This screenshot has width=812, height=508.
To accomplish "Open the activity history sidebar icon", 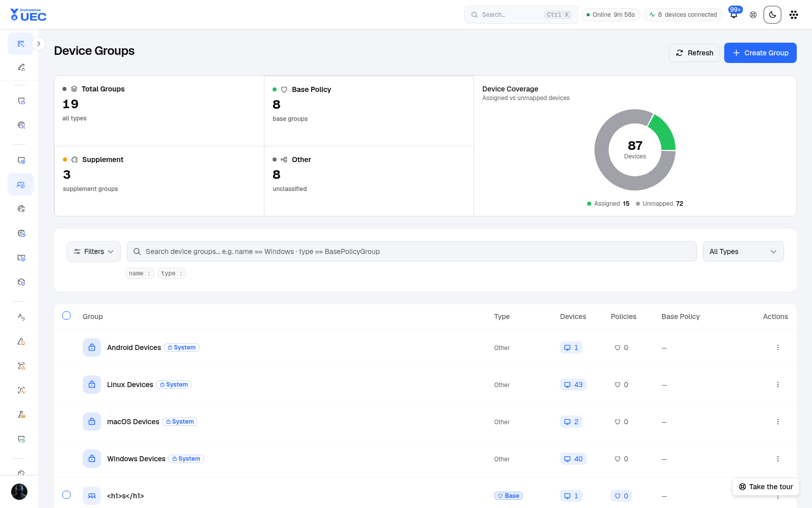I will pyautogui.click(x=21, y=317).
